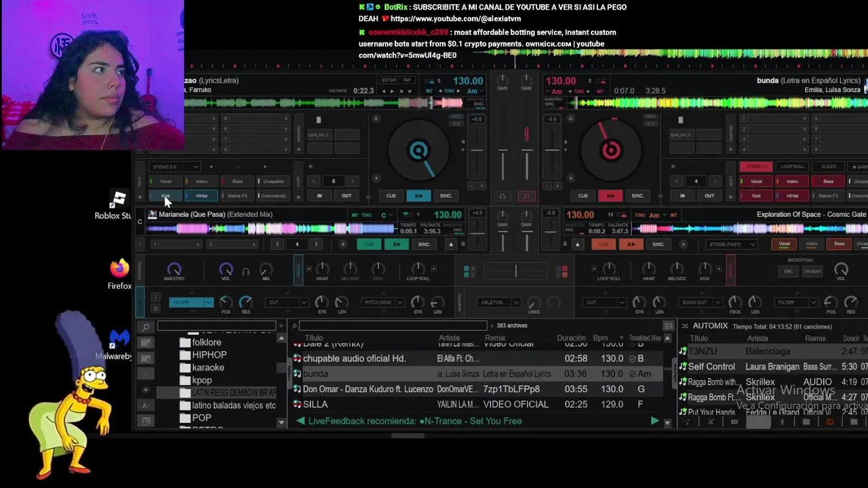Sort browser list by Duración column
Image resolution: width=868 pixels, height=488 pixels.
pyautogui.click(x=571, y=338)
